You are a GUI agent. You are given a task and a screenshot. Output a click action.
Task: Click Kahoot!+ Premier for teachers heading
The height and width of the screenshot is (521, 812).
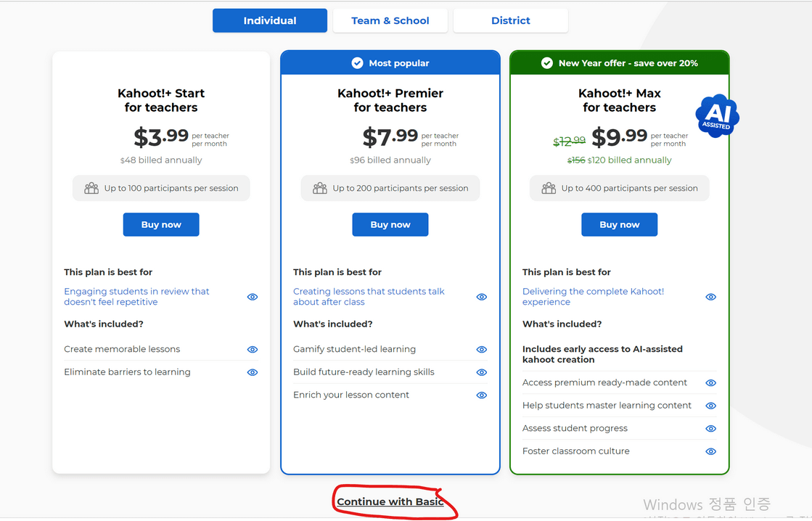point(390,100)
